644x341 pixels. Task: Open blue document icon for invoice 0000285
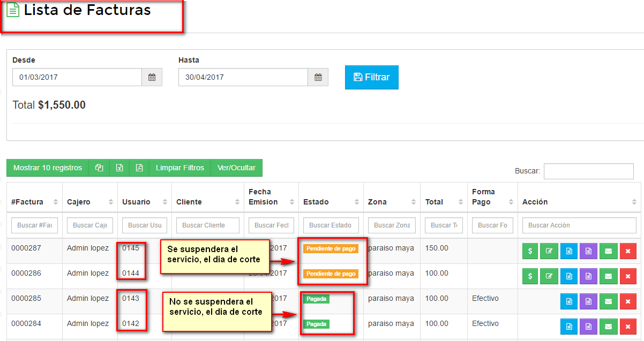pyautogui.click(x=569, y=301)
